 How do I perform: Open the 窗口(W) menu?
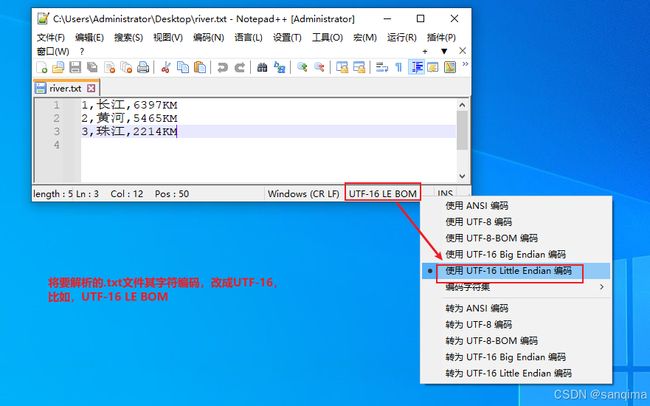[53, 51]
